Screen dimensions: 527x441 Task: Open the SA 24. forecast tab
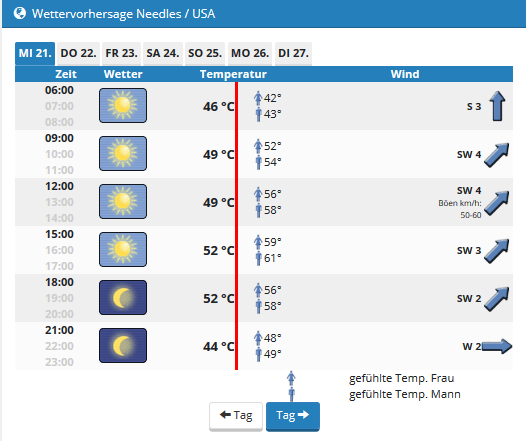(163, 53)
